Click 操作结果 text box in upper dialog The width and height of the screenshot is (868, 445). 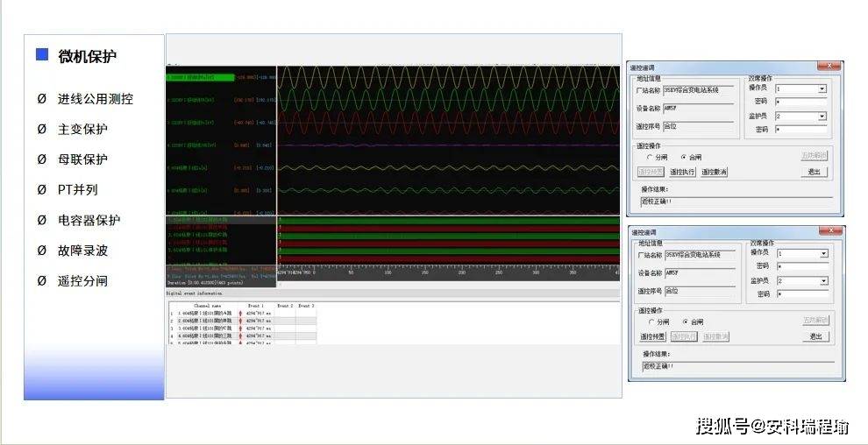(x=736, y=201)
